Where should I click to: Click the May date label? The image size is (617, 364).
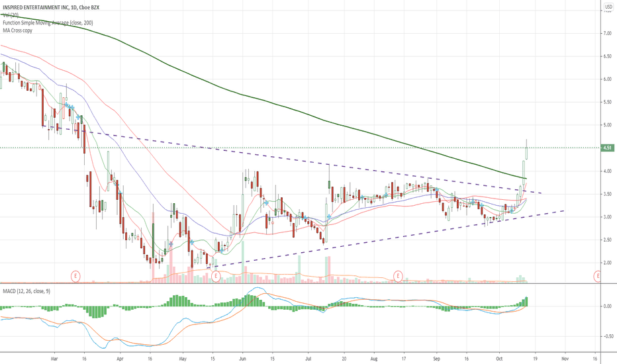183,359
